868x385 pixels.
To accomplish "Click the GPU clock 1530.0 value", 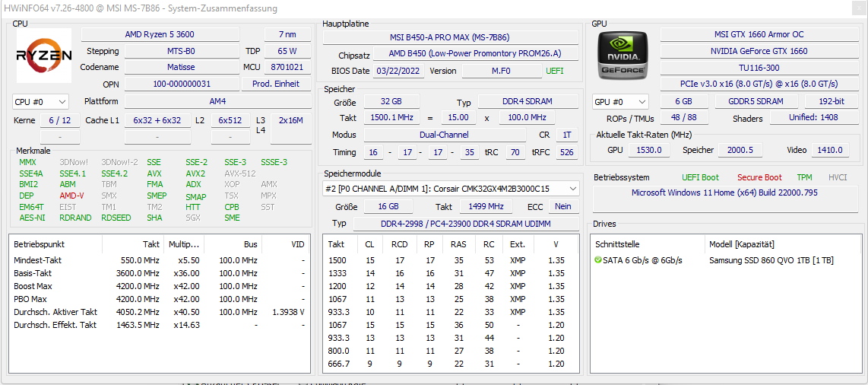I will [x=649, y=150].
